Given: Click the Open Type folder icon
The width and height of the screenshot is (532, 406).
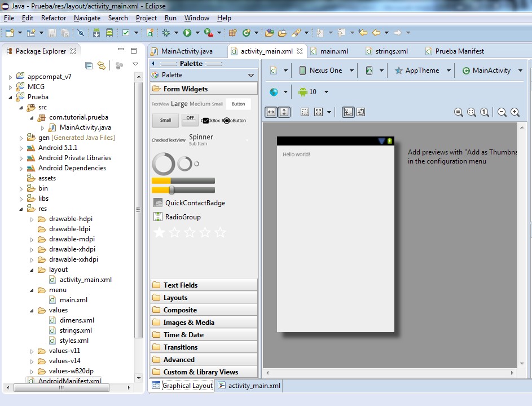Looking at the screenshot, I should (x=270, y=33).
